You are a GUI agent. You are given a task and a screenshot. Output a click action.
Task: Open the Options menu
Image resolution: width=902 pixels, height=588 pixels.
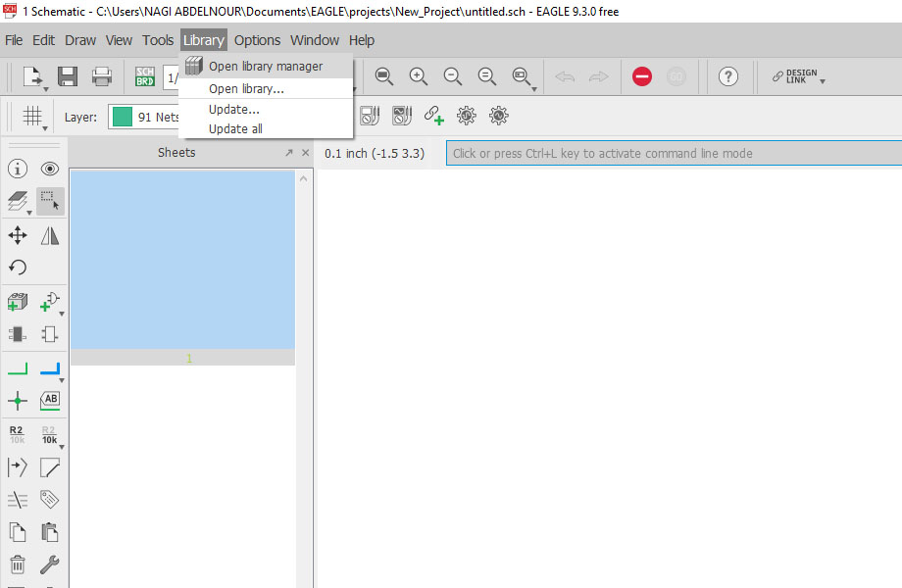257,40
